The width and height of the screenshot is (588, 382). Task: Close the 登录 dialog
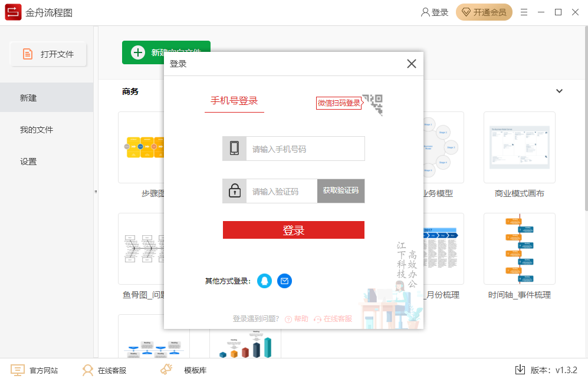click(412, 64)
